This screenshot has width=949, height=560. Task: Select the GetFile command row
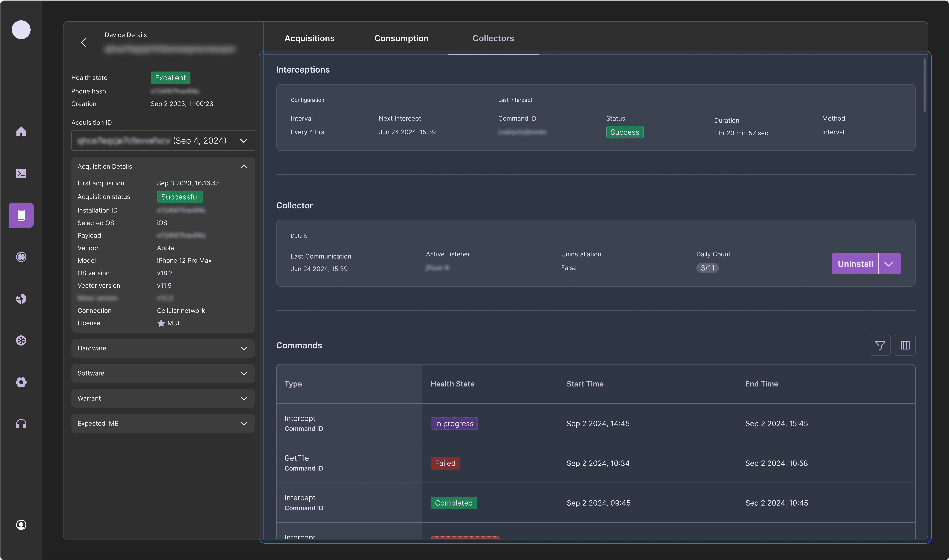coord(596,463)
